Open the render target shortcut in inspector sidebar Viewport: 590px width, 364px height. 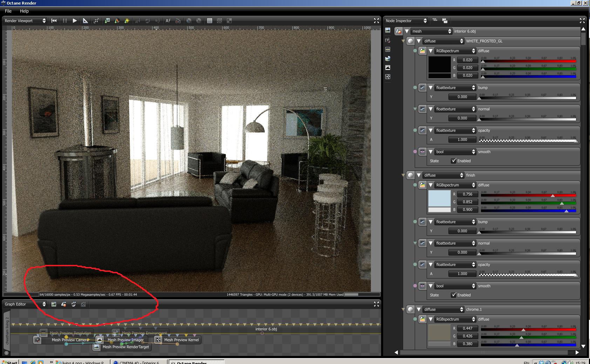388,30
